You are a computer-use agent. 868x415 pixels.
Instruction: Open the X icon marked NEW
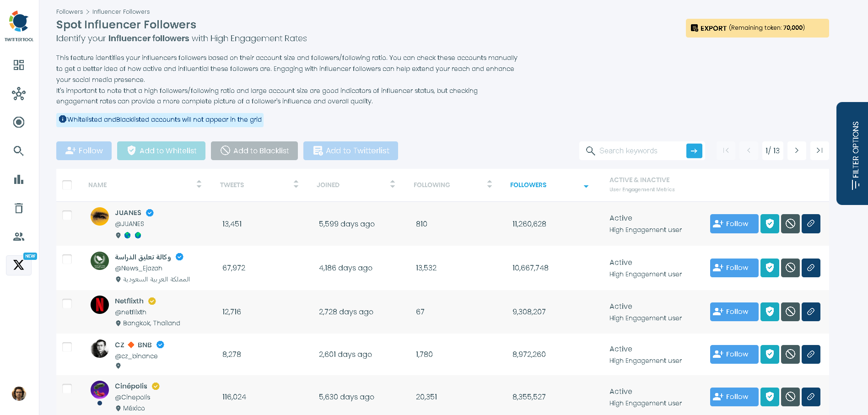19,265
